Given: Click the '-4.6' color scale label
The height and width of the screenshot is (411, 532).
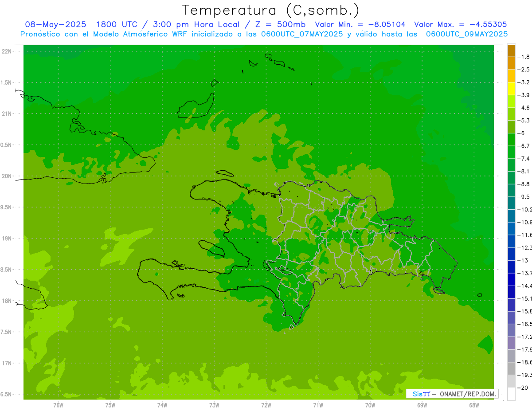Looking at the screenshot, I should [523, 108].
